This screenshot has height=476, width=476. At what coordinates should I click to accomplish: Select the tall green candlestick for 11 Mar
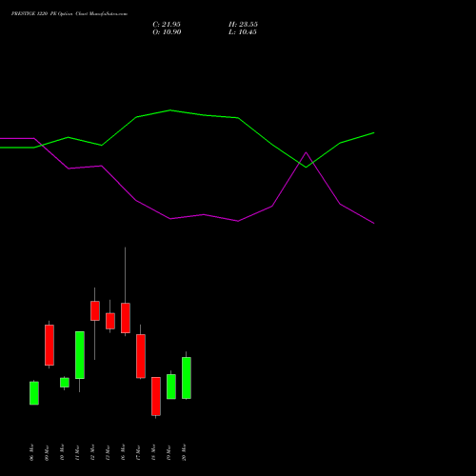pyautogui.click(x=80, y=355)
